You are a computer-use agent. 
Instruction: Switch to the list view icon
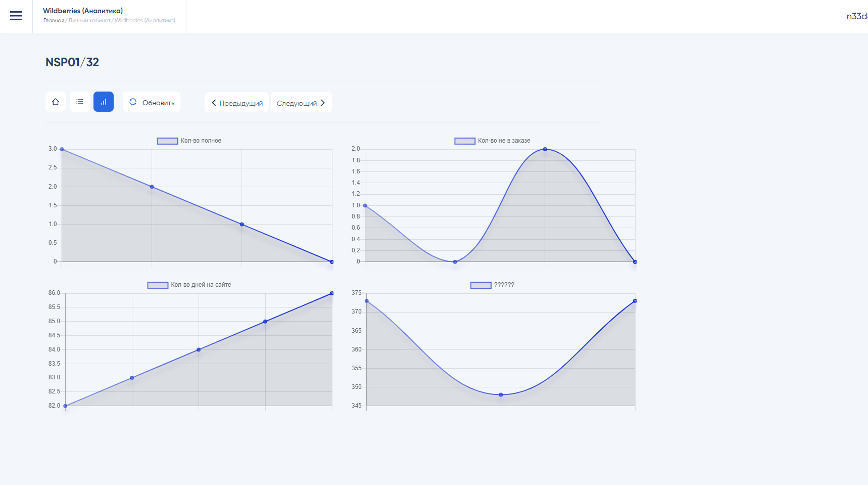(80, 102)
